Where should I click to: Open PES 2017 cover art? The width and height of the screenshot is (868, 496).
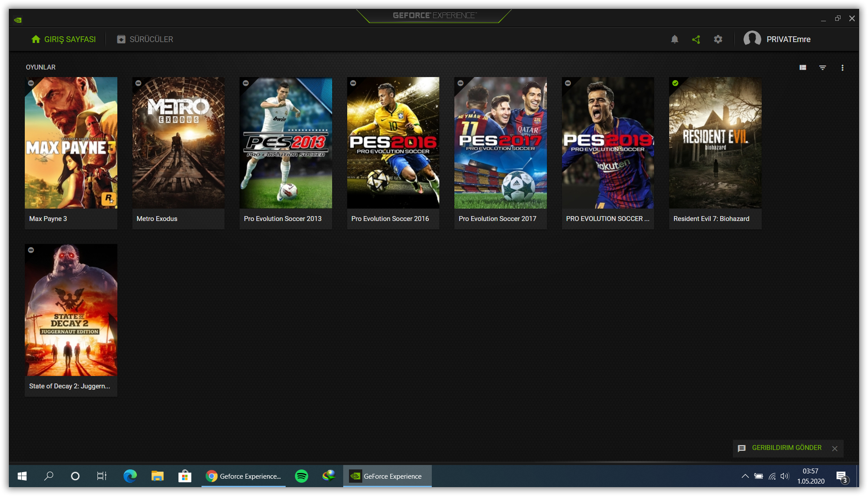(x=500, y=143)
